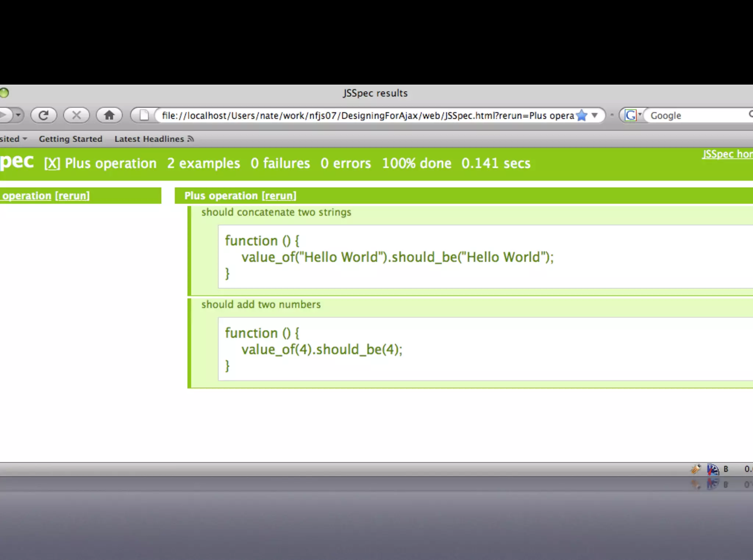
Task: Expand the Most Visited bookmarks dropdown
Action: coord(25,139)
